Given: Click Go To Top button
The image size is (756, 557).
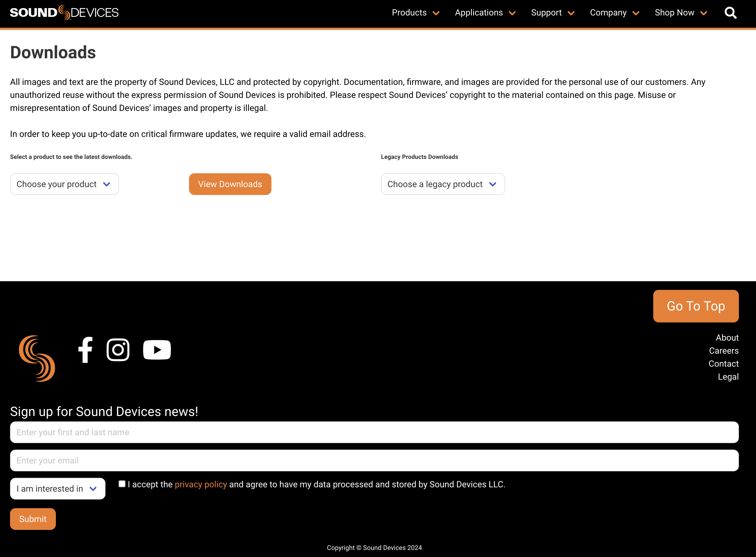Looking at the screenshot, I should click(x=696, y=306).
